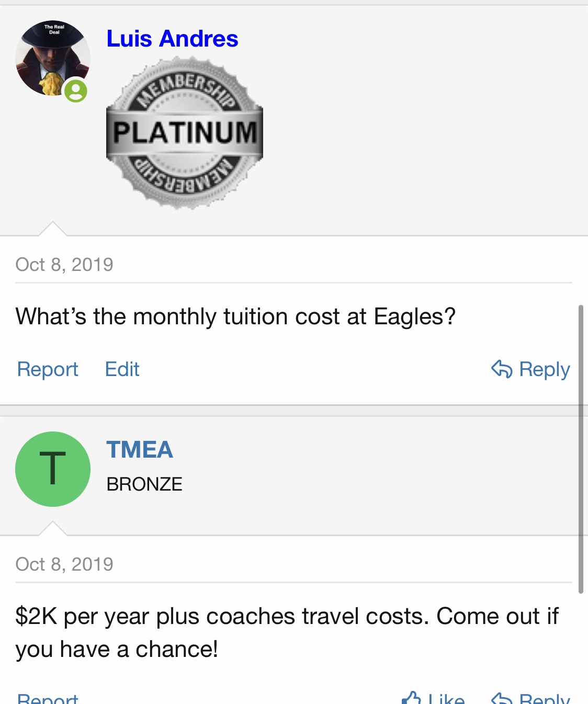Open Luis Andres's profile avatar
The image size is (588, 704).
coord(52,58)
